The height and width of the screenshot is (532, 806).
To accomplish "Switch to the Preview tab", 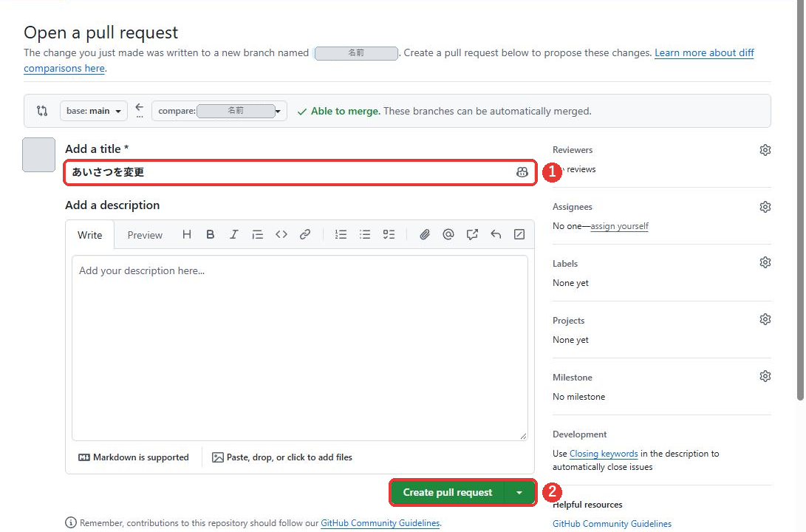I will point(145,235).
